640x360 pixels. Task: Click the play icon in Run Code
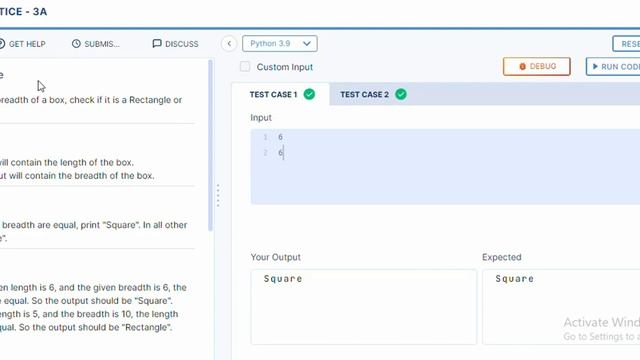pos(595,66)
